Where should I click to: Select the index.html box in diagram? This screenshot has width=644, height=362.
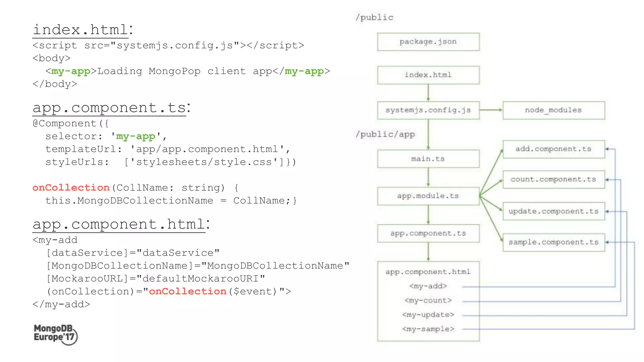coord(428,75)
